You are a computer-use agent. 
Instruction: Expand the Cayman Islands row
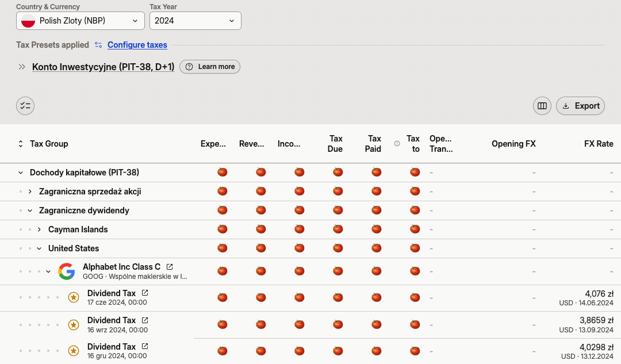39,229
